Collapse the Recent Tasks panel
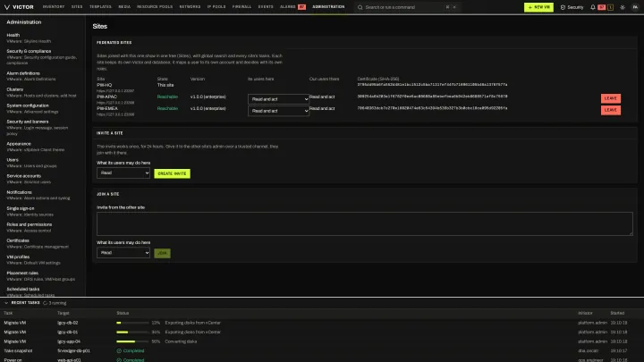Viewport: 644px width, 362px height. 6,303
